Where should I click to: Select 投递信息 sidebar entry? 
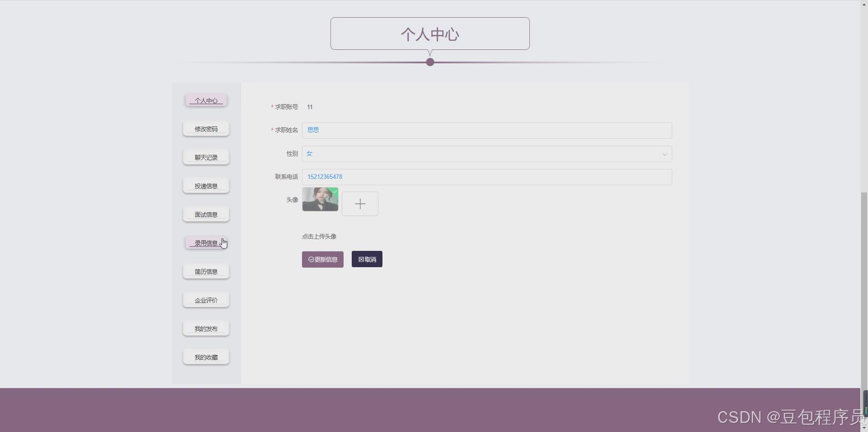pos(206,186)
